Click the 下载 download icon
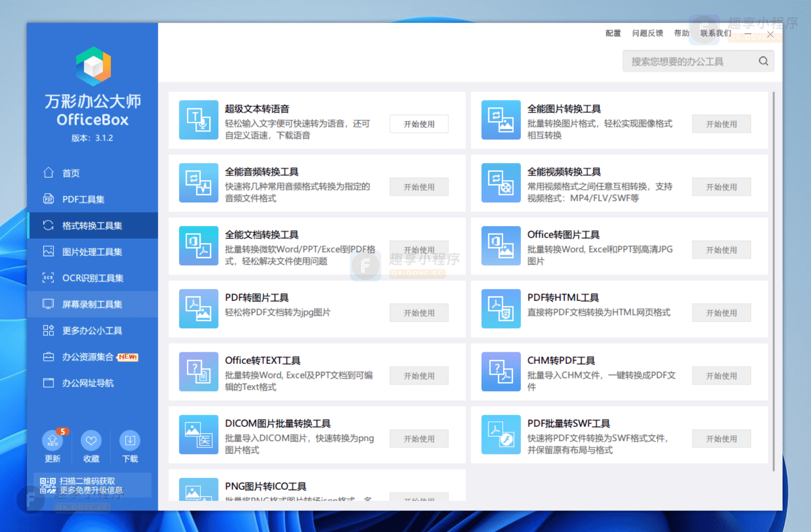This screenshot has width=811, height=532. pos(130,441)
